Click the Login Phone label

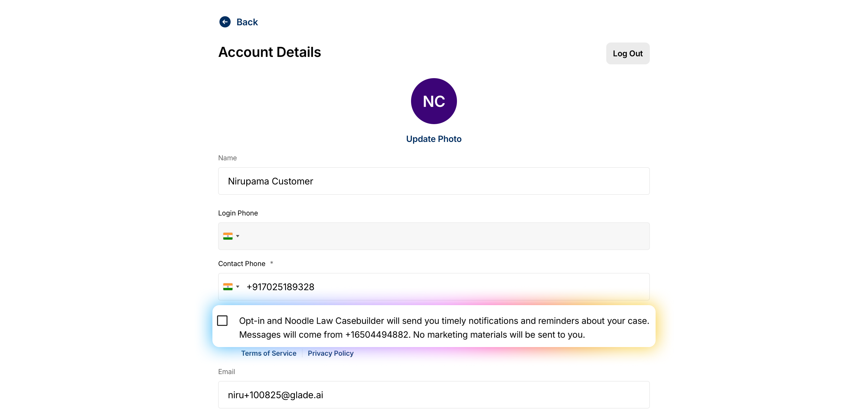238,213
